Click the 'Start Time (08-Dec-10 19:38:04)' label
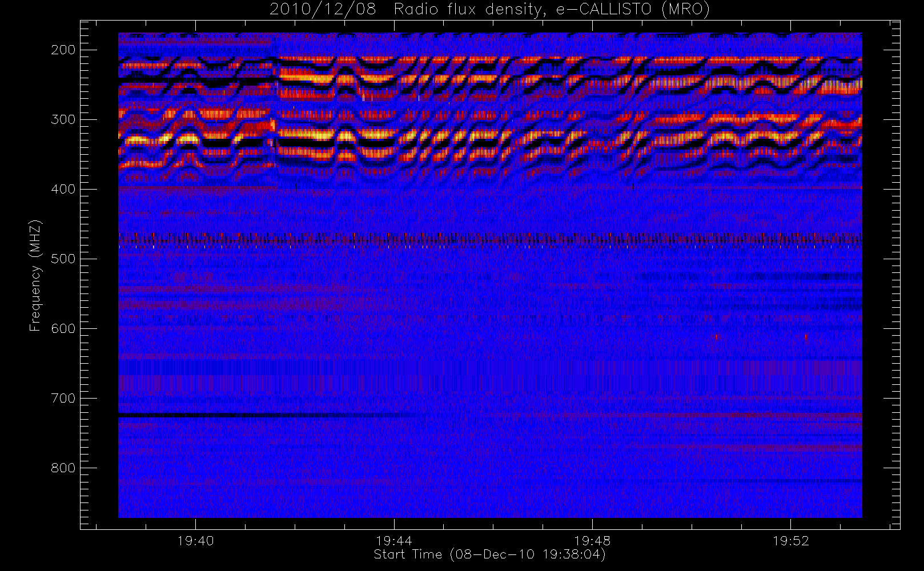This screenshot has width=924, height=571. [489, 554]
